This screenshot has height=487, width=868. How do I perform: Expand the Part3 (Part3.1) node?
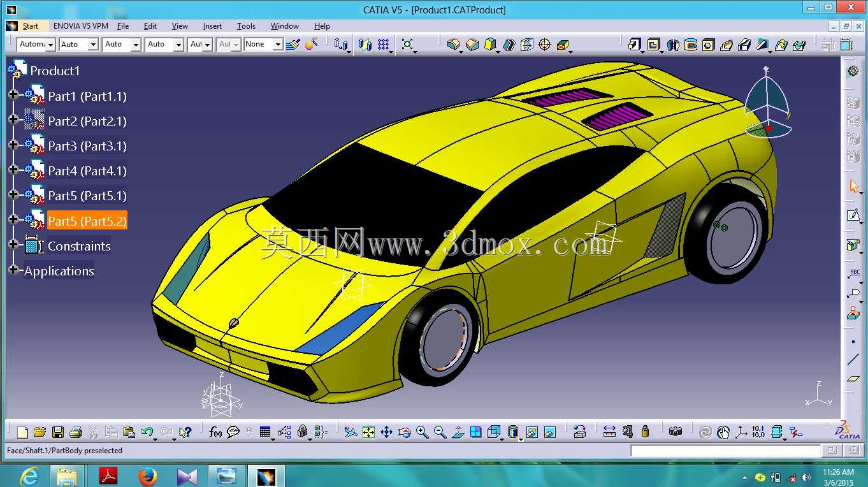[x=13, y=144]
